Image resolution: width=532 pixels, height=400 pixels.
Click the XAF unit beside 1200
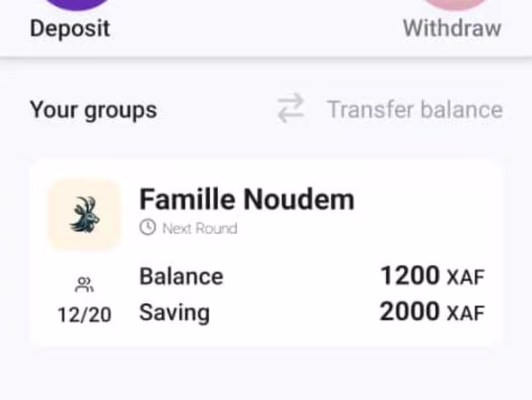(x=466, y=278)
